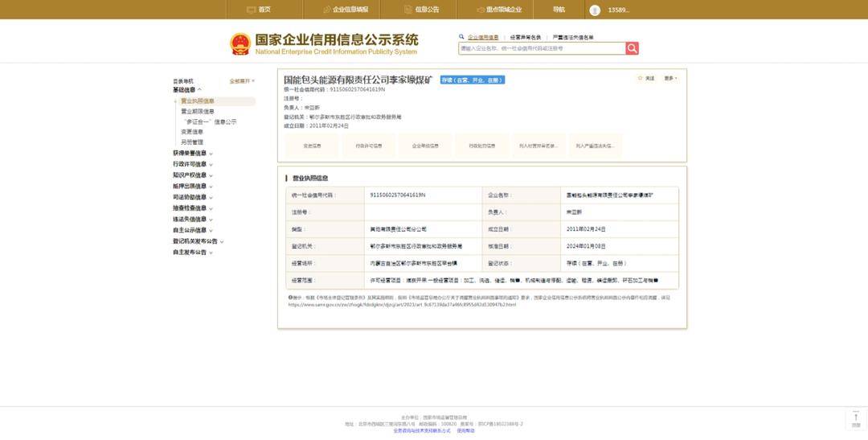Open account menu labeled 13589...
868x440 pixels.
coord(618,10)
